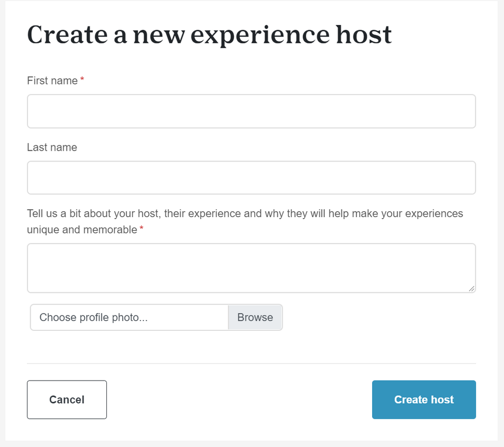This screenshot has width=504, height=447.
Task: Click the 'Create a new experience host' heading
Action: click(x=209, y=35)
